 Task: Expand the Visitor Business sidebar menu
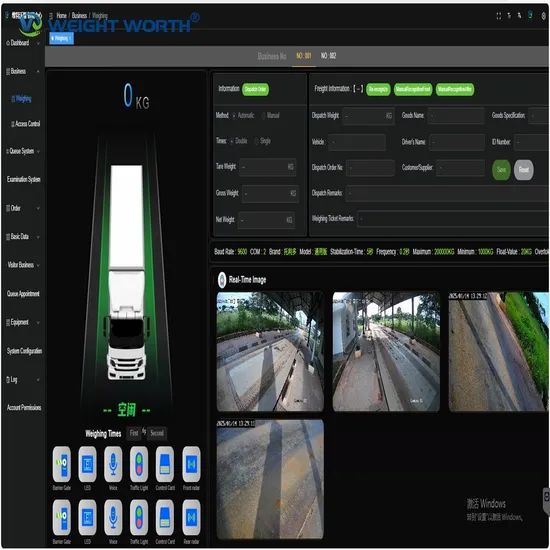23,265
